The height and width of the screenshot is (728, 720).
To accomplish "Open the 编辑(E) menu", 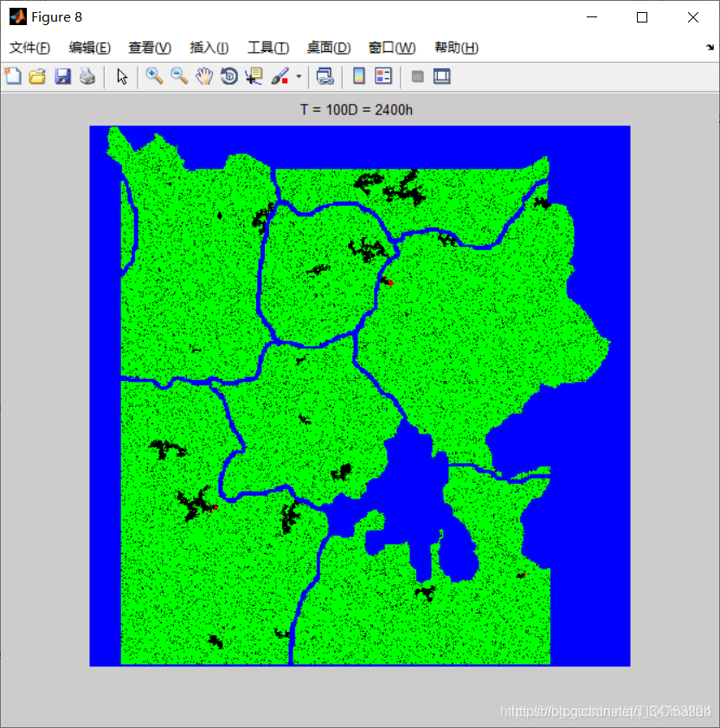I will (x=90, y=48).
